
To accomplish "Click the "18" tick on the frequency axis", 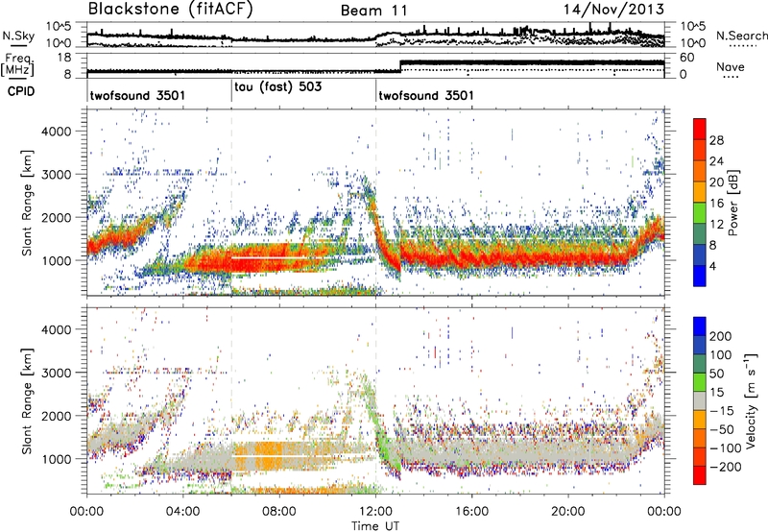I will (64, 58).
